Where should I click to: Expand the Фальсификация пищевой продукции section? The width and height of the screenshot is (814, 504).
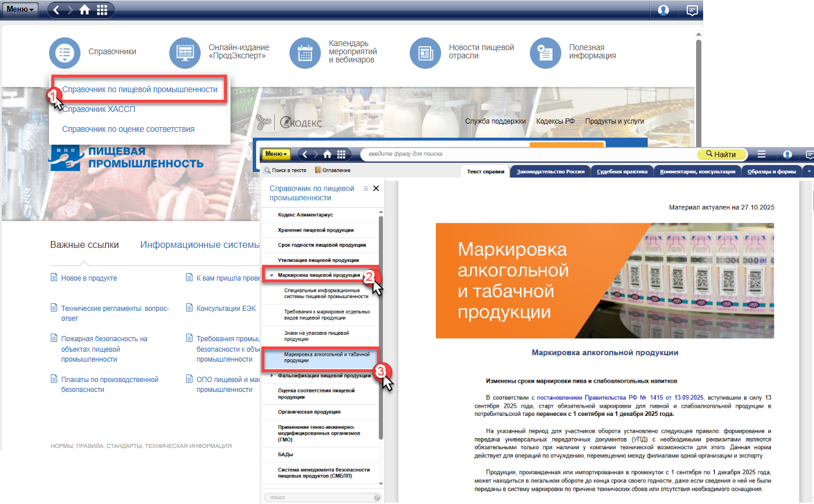(272, 376)
